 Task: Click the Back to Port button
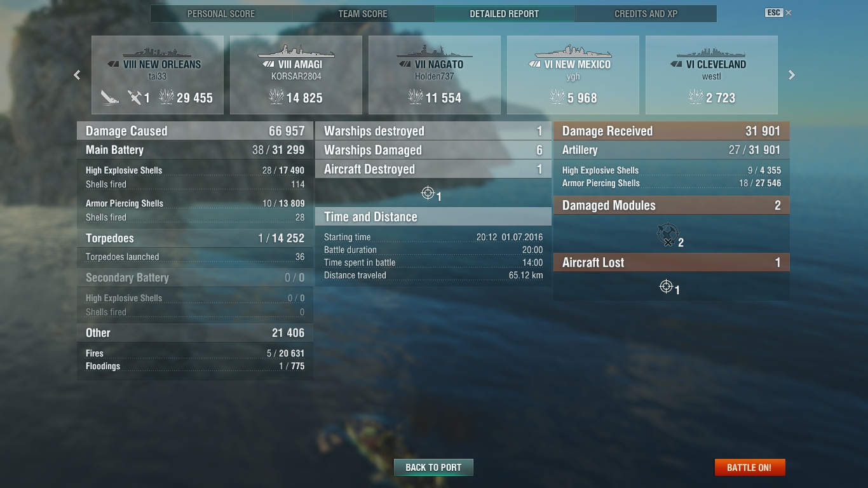point(433,467)
